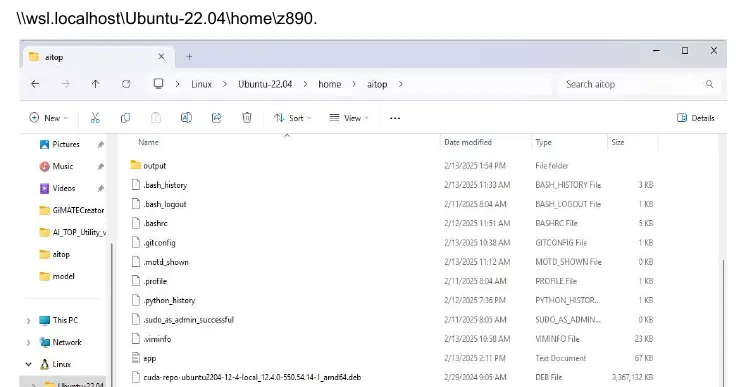Click Linux in the breadcrumb path

(x=202, y=84)
